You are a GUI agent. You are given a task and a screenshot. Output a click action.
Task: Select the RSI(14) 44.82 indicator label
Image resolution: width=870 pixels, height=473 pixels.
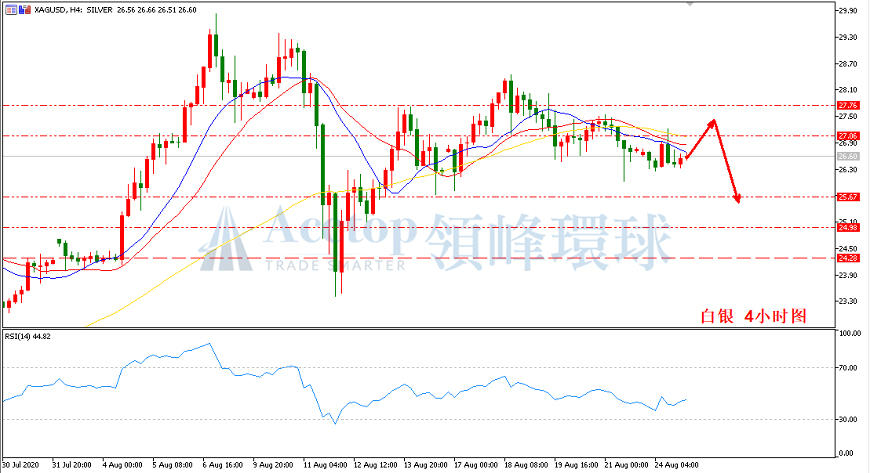[x=28, y=336]
